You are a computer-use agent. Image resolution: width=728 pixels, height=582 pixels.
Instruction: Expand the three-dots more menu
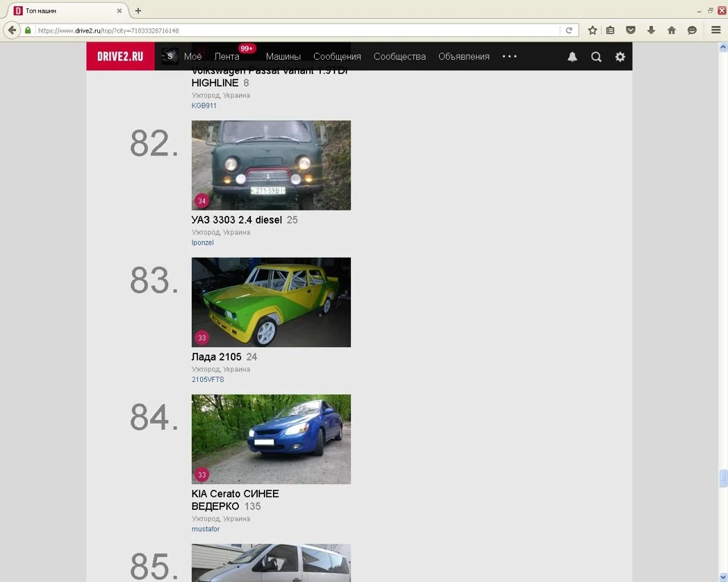coord(510,56)
